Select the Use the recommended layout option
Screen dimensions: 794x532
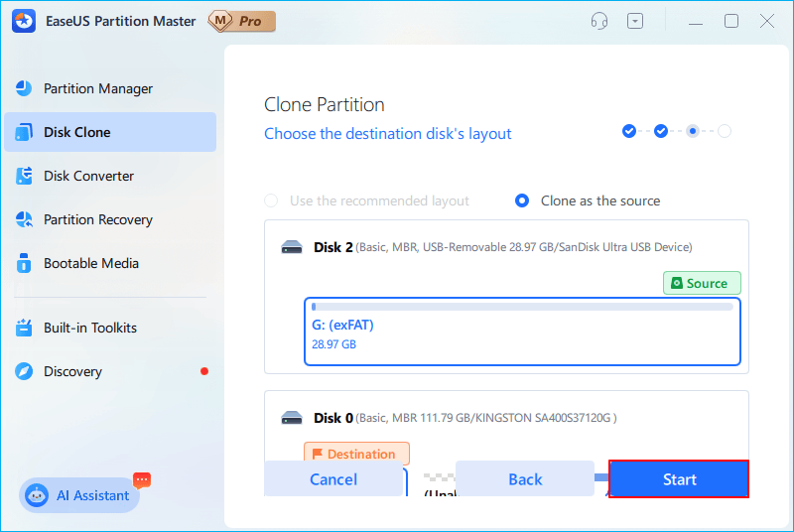point(271,200)
